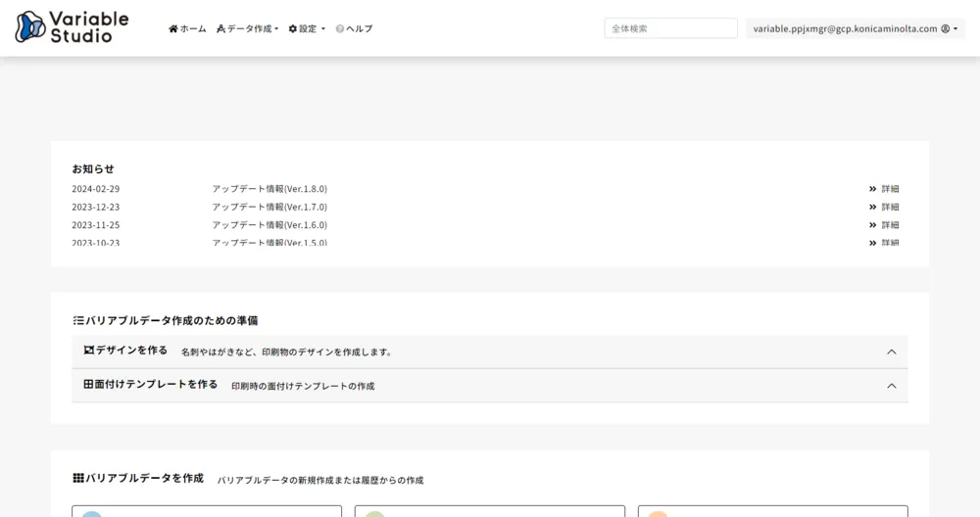Click the データ作成 people icon
Viewport: 980px width, 517px height.
(x=220, y=28)
